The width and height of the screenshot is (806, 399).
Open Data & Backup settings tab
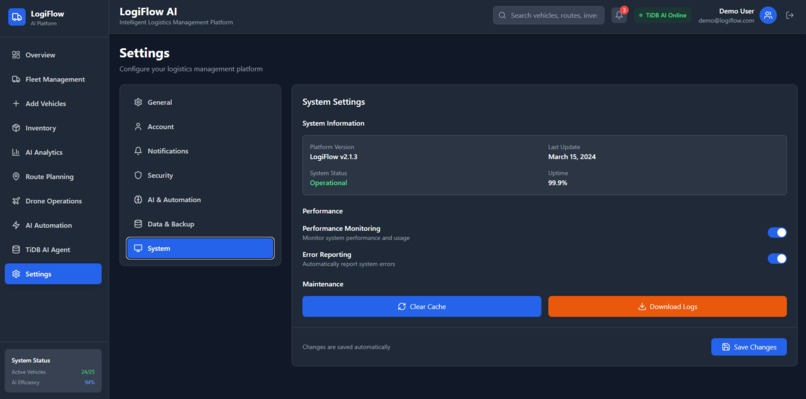[200, 224]
